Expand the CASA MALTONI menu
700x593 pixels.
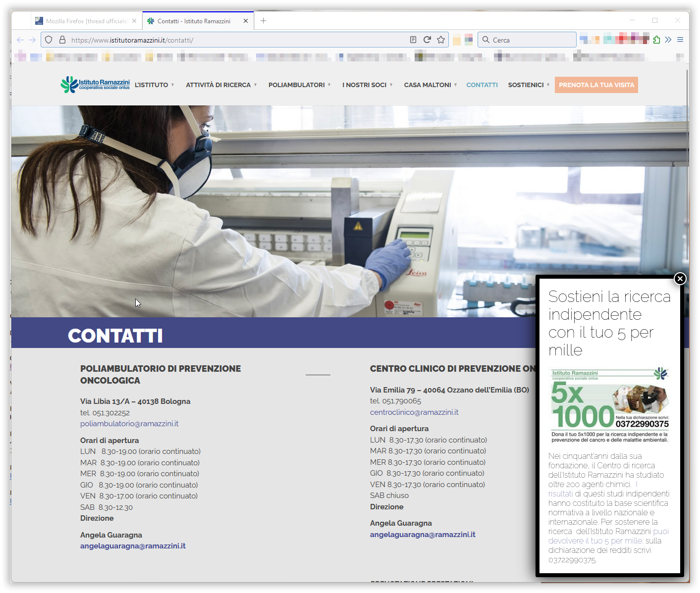[x=430, y=85]
